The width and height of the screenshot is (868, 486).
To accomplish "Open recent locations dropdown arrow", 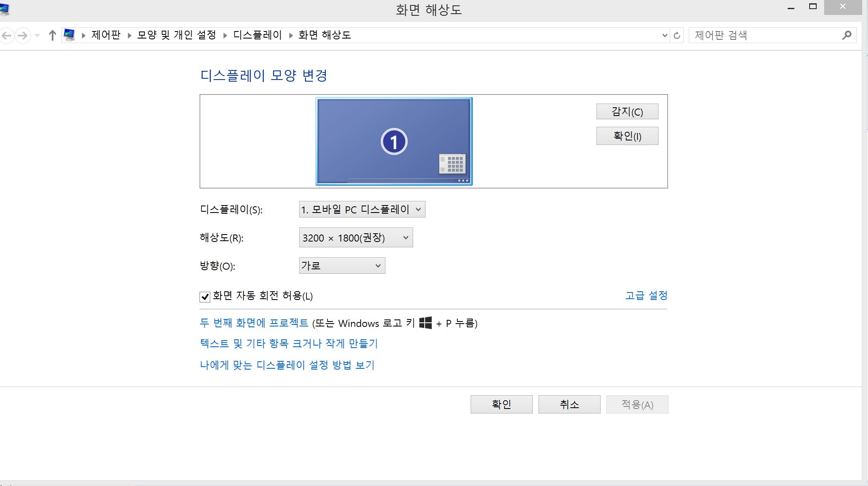I will [x=37, y=36].
